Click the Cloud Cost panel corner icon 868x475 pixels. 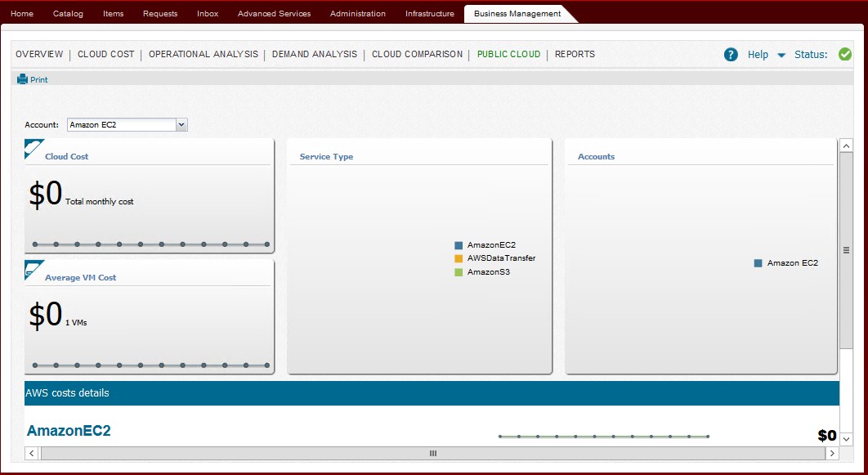[33, 148]
